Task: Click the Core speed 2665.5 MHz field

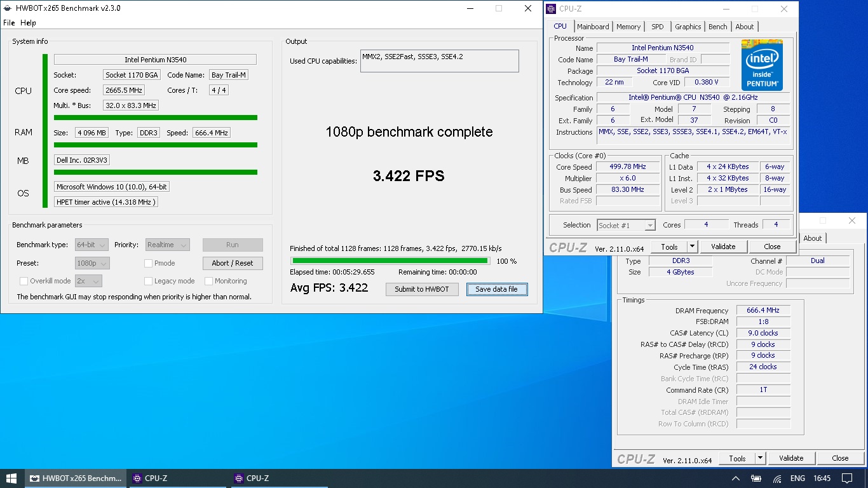Action: (125, 90)
